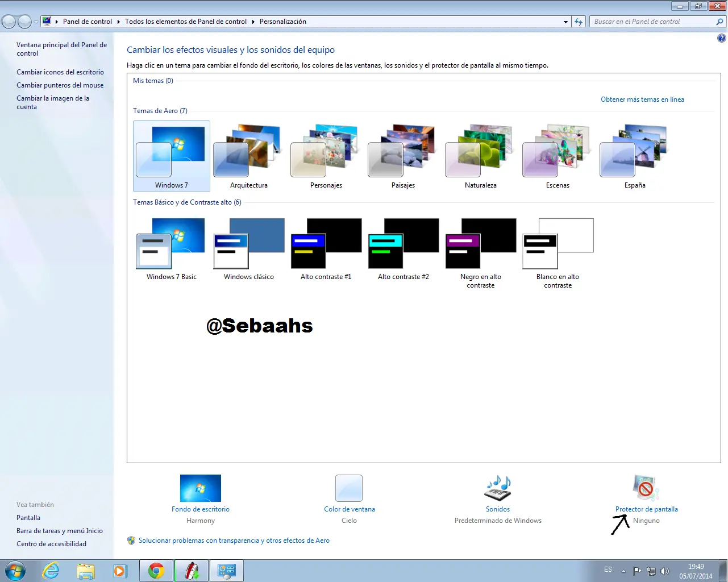Go to Todos los elementos de Panel de control
This screenshot has width=728, height=582.
coord(186,22)
